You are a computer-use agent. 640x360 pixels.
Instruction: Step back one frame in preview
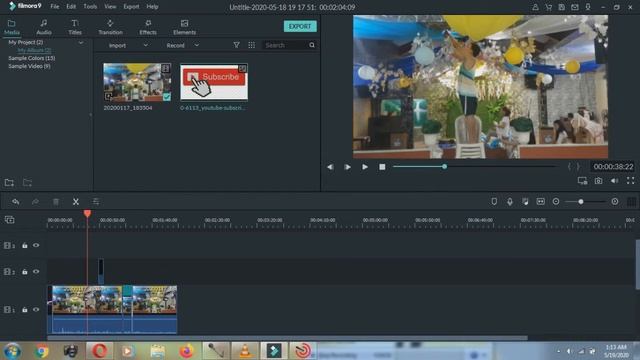(x=330, y=167)
